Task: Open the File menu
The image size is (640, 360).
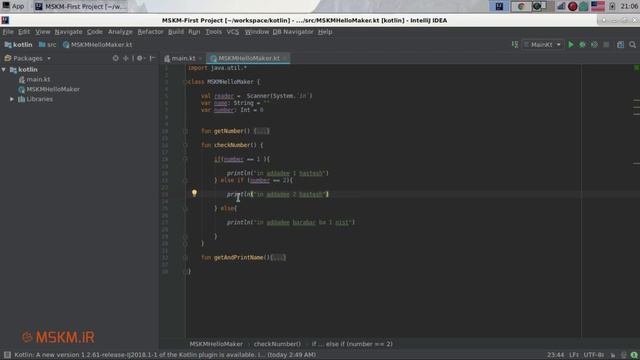Action: [x=8, y=32]
